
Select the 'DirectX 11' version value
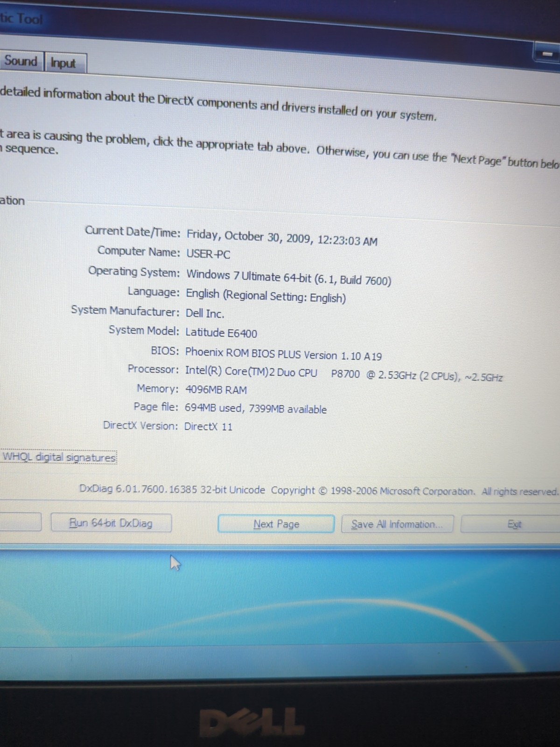[208, 426]
